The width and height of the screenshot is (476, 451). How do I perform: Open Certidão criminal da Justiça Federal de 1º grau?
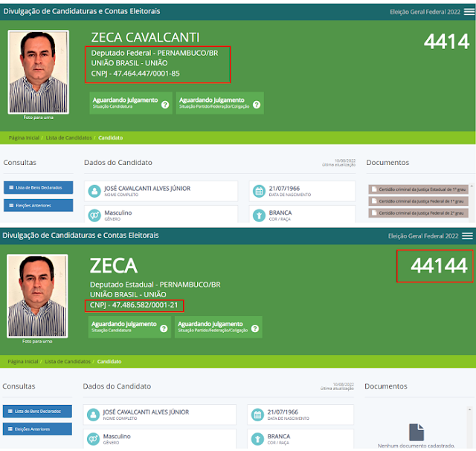click(418, 201)
